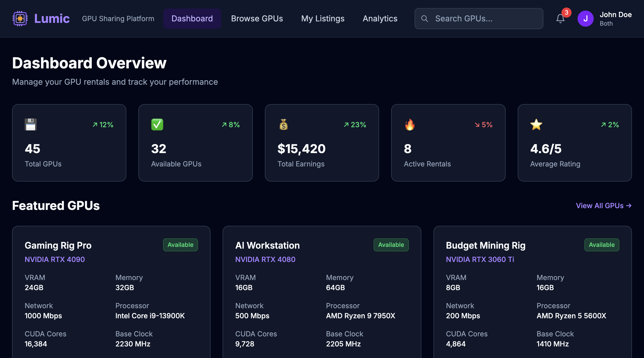The width and height of the screenshot is (644, 358).
Task: Open the My Listings tab
Action: click(323, 19)
